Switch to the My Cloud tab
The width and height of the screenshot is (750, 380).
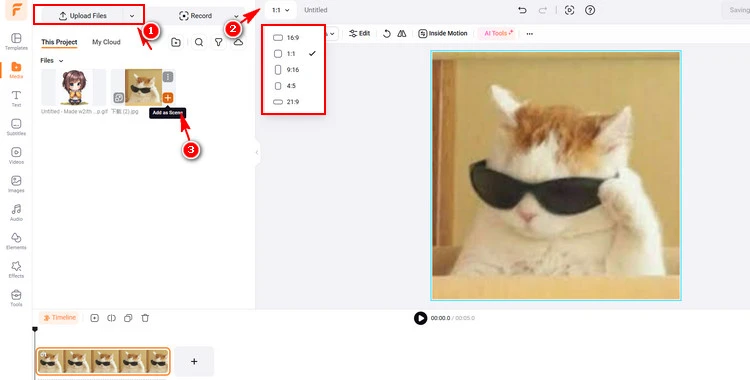(106, 42)
